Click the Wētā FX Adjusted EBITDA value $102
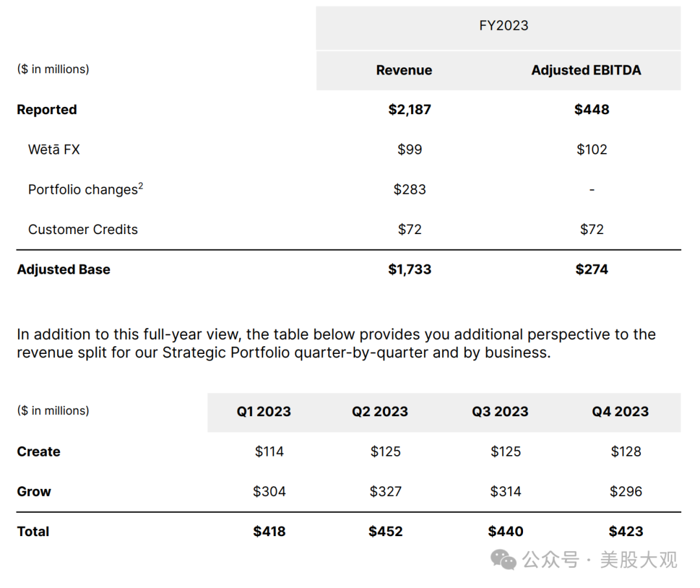Viewport: 700px width, 588px height. click(592, 150)
